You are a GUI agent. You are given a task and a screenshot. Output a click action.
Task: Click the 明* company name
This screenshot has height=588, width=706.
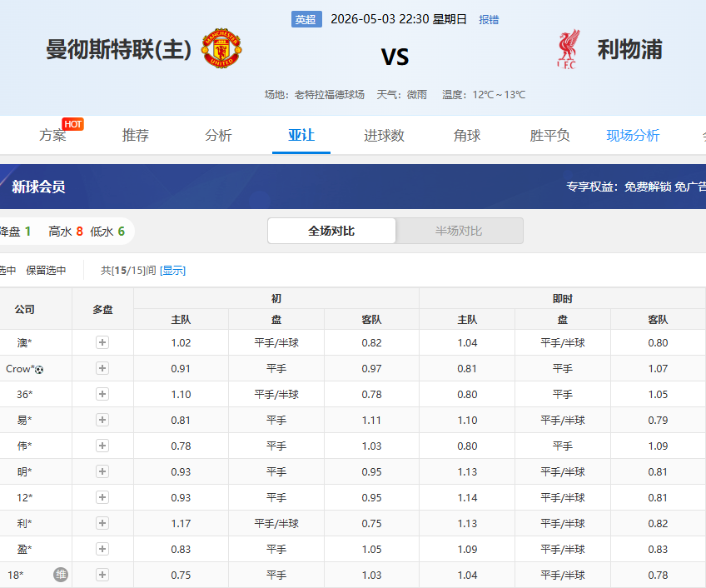tap(24, 471)
